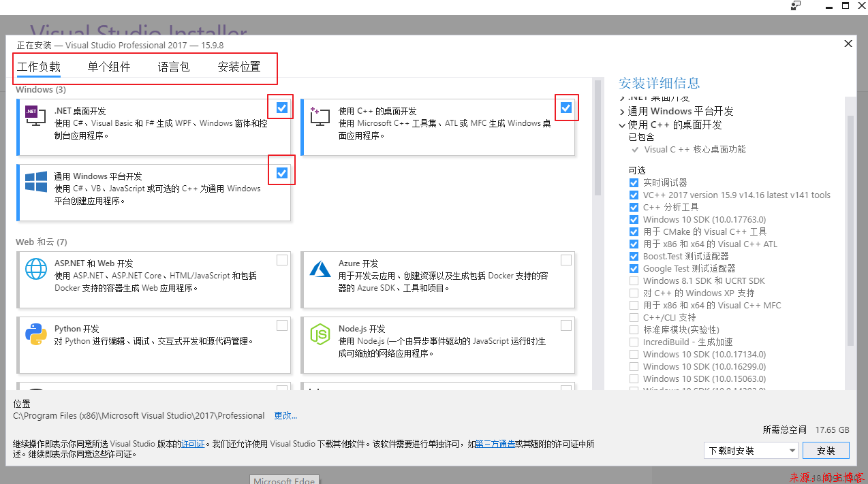Click the Node.js development hexagon icon

[320, 334]
